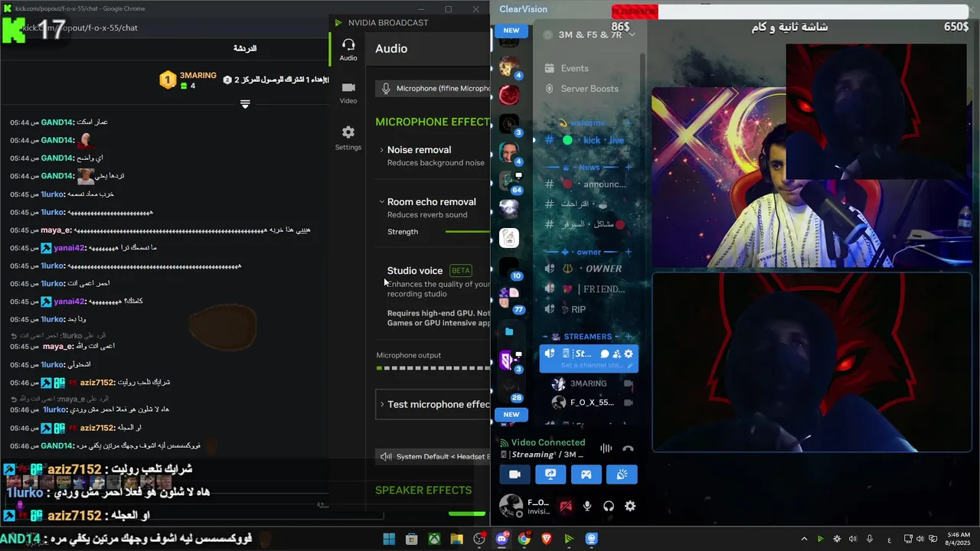
Task: Open voice noise suppression waveform icon
Action: (606, 448)
